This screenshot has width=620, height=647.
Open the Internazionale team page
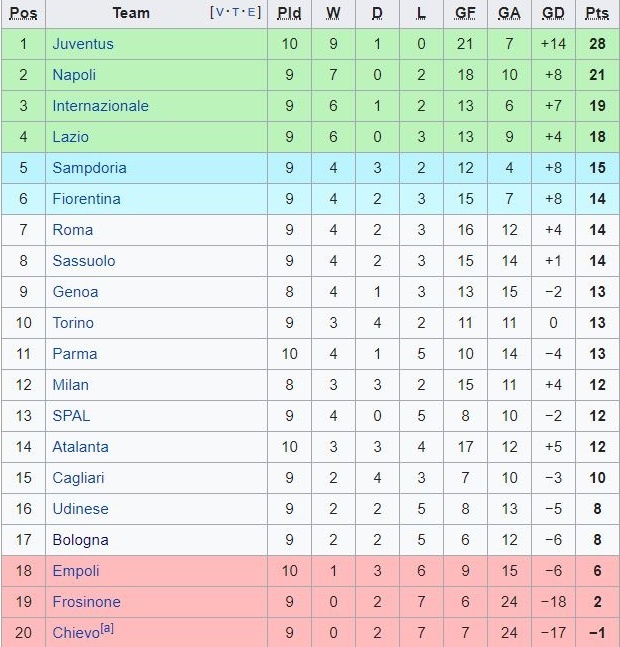click(100, 106)
